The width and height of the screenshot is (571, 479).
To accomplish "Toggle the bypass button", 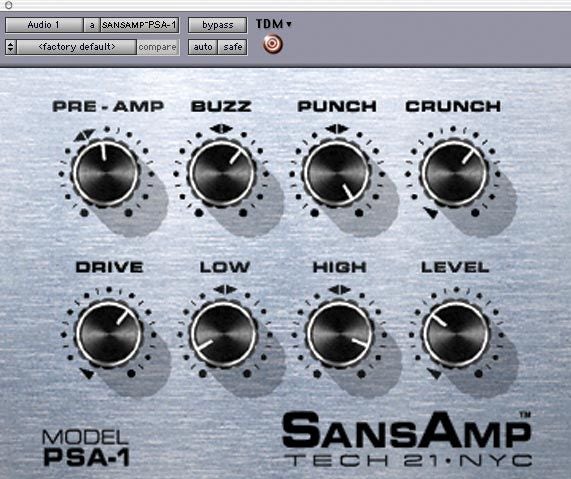I will tap(217, 25).
